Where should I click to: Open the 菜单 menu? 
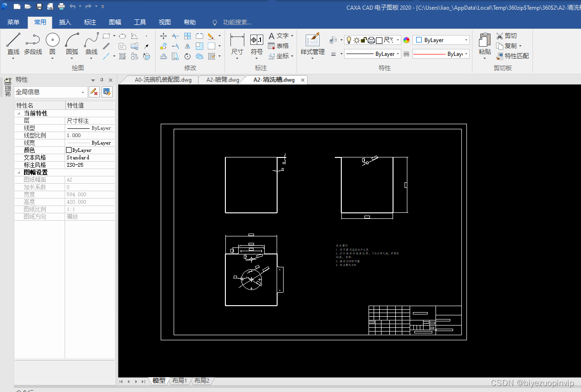13,22
